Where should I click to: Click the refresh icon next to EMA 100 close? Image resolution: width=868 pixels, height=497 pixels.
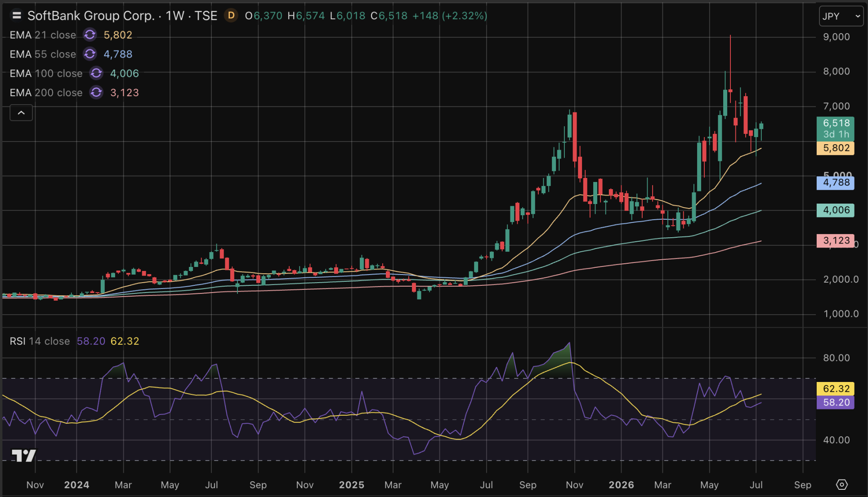96,74
